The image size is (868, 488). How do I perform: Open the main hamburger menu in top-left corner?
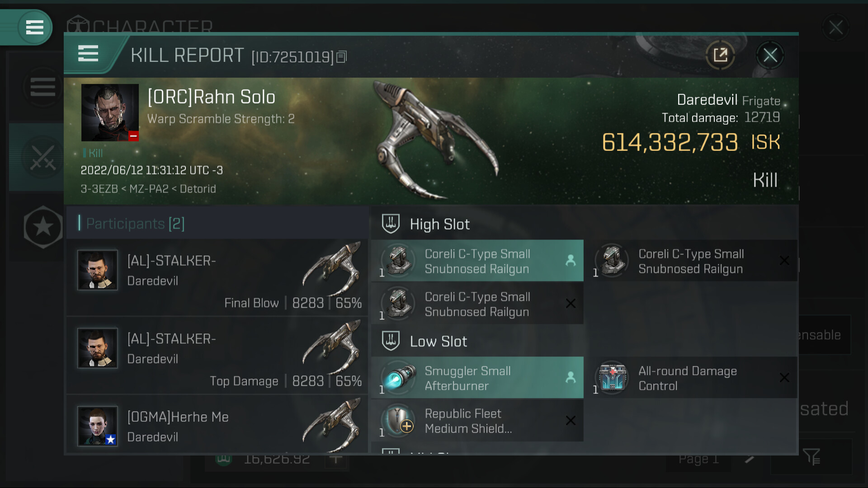coord(34,27)
